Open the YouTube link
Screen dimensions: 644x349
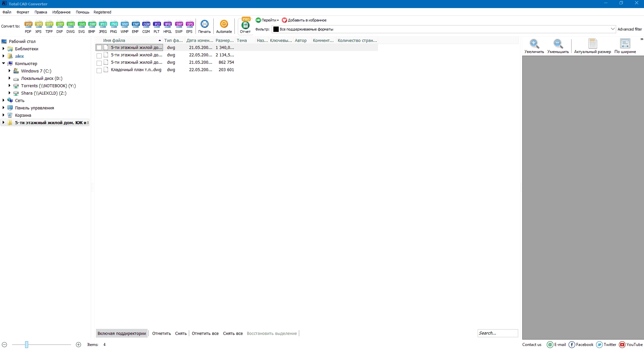pyautogui.click(x=631, y=344)
